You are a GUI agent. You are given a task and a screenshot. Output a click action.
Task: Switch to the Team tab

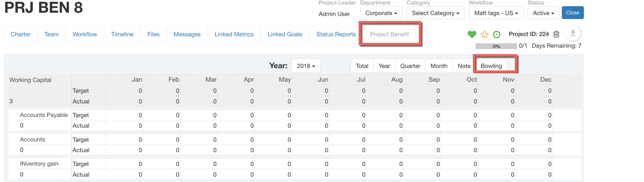coord(52,34)
